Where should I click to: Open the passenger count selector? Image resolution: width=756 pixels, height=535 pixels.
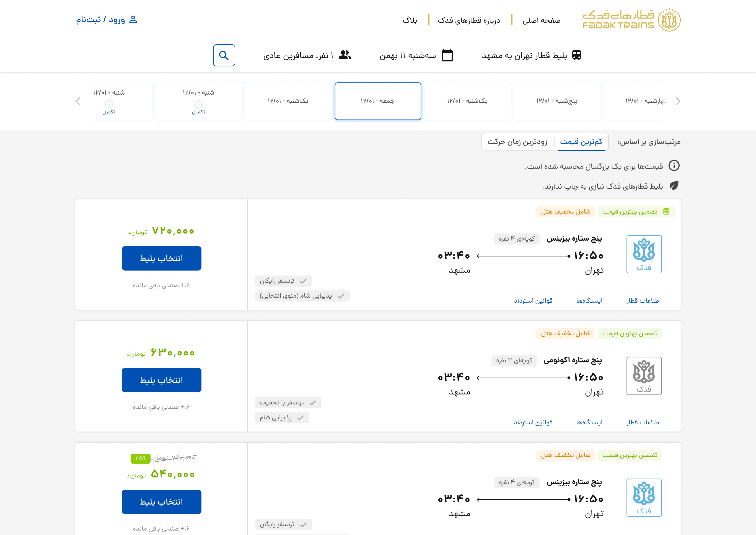click(x=298, y=56)
